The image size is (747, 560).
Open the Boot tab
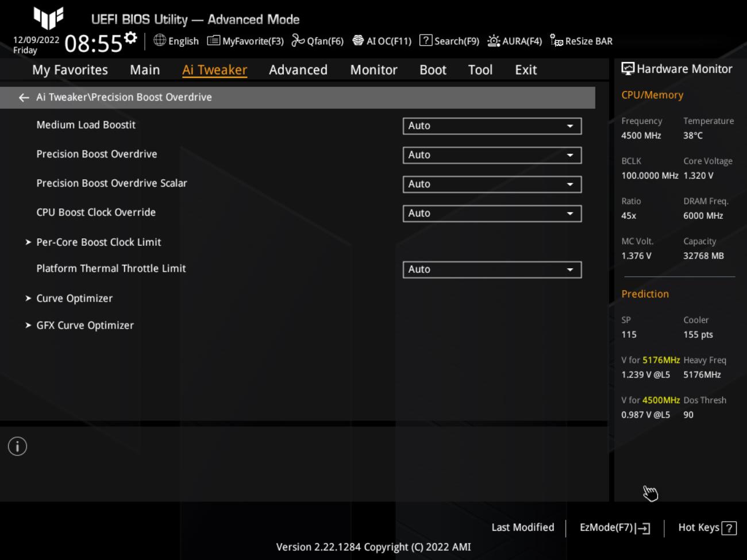(433, 70)
